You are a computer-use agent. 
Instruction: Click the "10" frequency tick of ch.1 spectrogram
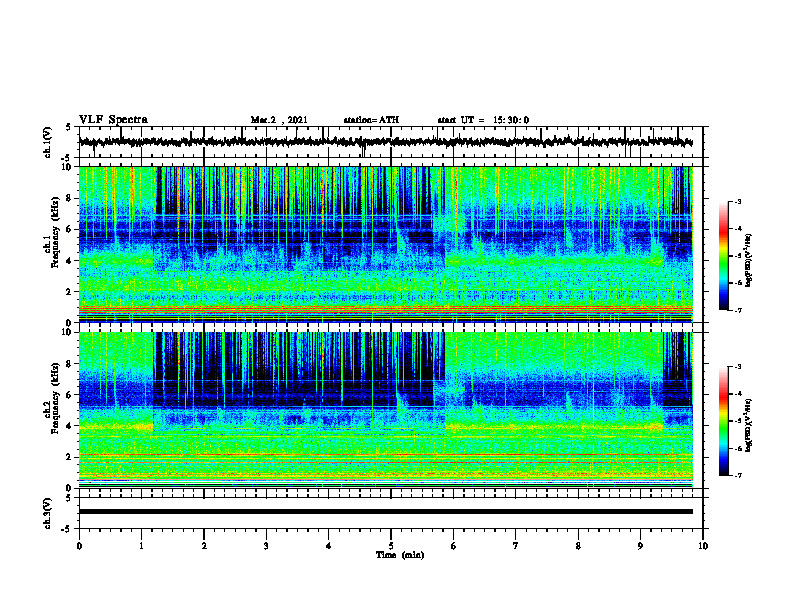click(x=68, y=167)
